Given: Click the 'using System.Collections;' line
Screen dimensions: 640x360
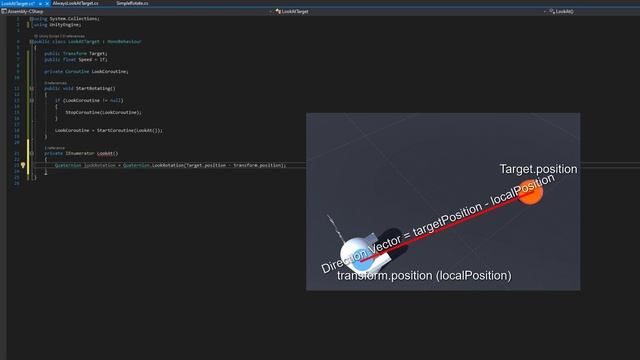Looking at the screenshot, I should [66, 19].
